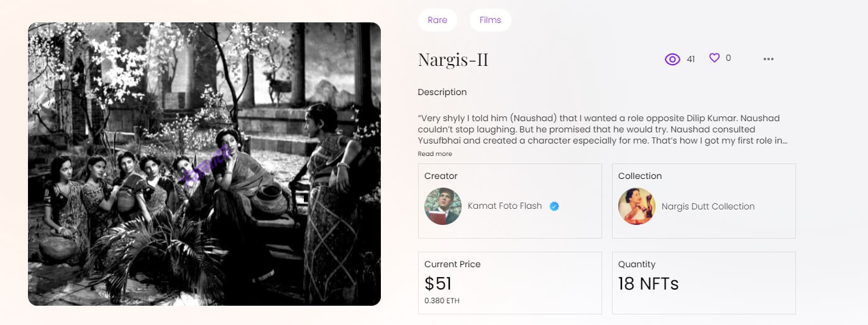The image size is (868, 325).
Task: Click the Nargis-II title heading
Action: [x=453, y=60]
